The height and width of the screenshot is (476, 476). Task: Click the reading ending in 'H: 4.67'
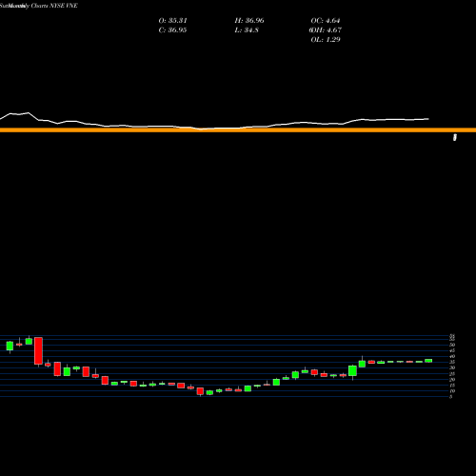click(326, 30)
